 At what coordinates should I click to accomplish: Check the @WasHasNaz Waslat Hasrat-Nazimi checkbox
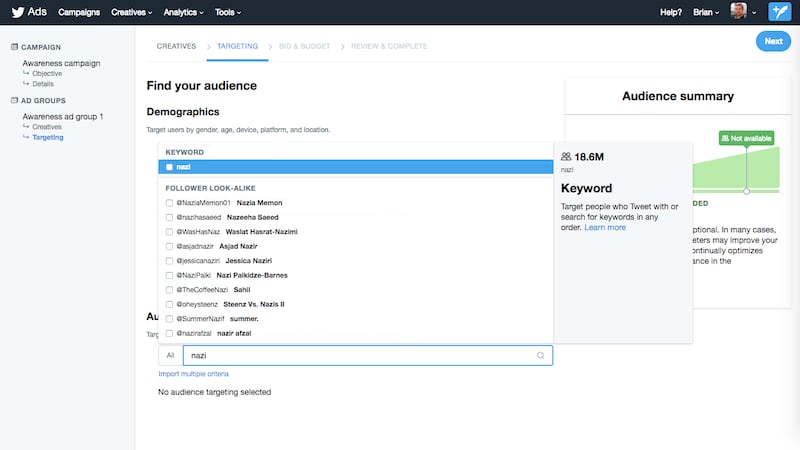pos(169,232)
